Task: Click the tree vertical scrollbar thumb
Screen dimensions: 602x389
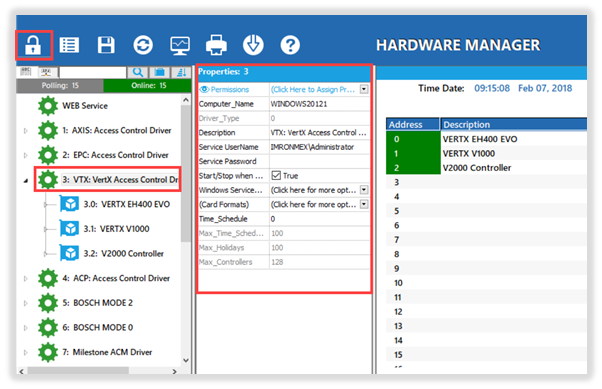Action: [x=186, y=173]
